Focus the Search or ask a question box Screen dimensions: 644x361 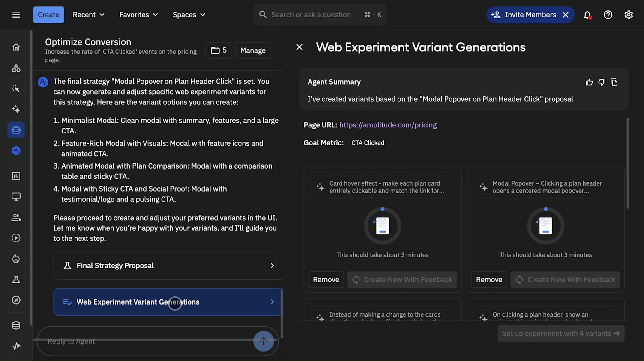point(319,15)
